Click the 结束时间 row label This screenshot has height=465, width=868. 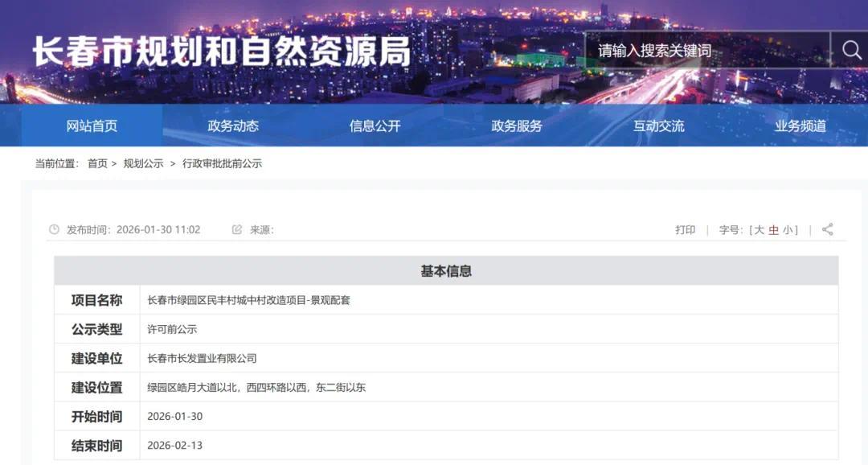click(97, 445)
